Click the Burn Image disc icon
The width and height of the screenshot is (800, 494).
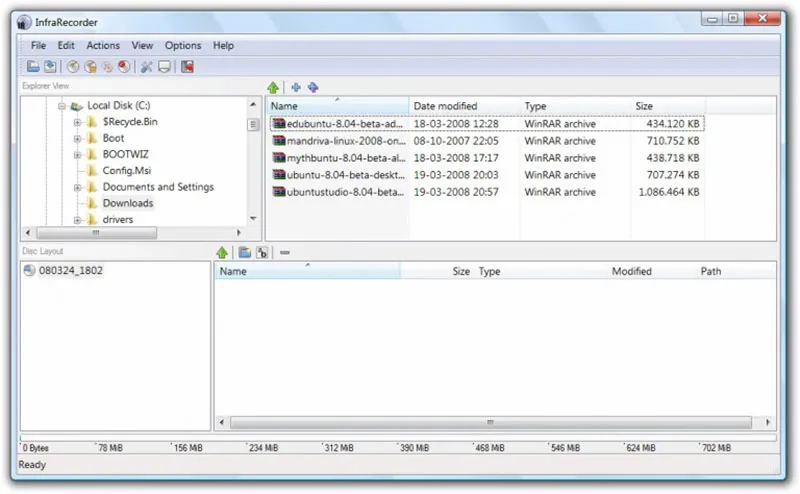(x=90, y=66)
